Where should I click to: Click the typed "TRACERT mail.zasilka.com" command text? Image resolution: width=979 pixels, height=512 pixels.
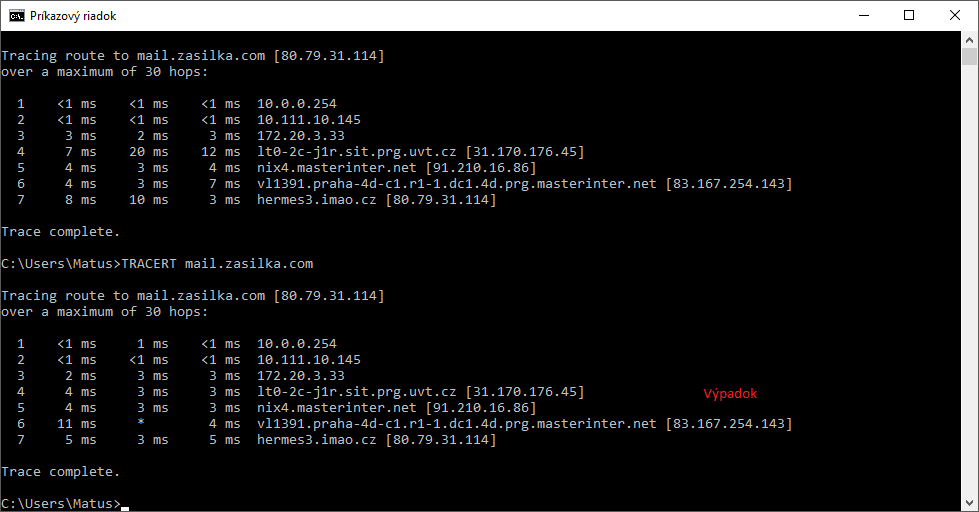click(x=217, y=264)
